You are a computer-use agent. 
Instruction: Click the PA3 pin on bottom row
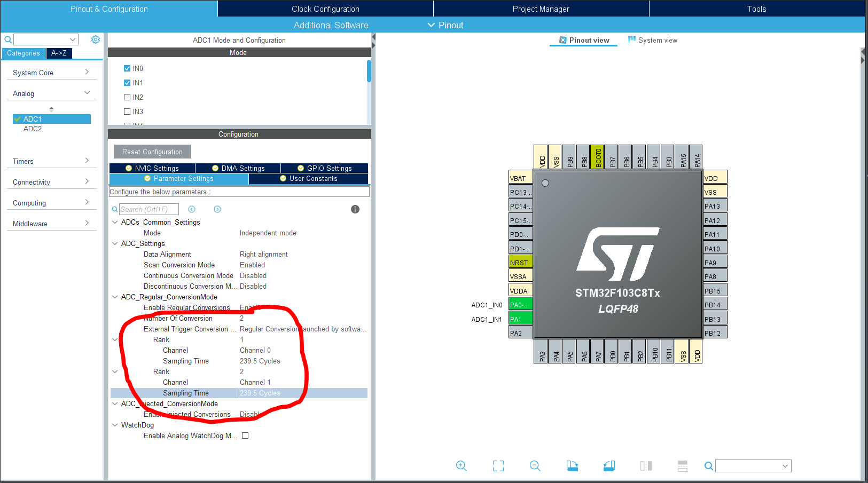tap(541, 351)
